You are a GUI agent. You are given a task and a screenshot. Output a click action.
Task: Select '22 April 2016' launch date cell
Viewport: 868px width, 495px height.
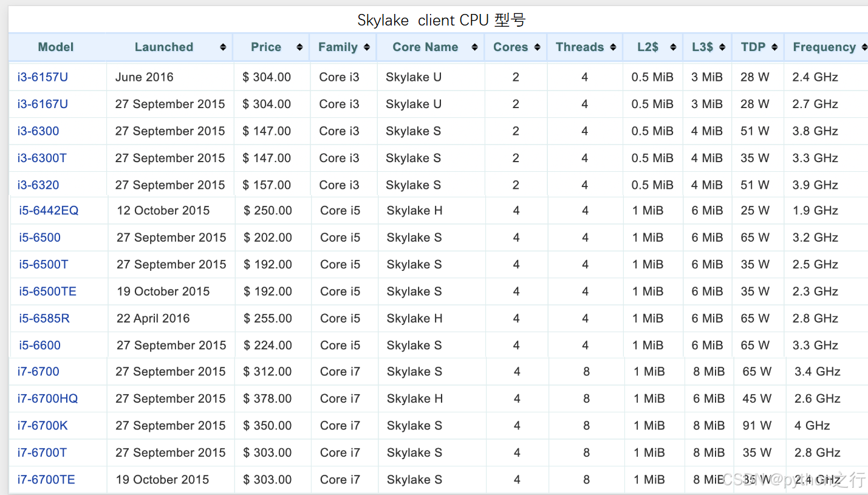pos(153,318)
